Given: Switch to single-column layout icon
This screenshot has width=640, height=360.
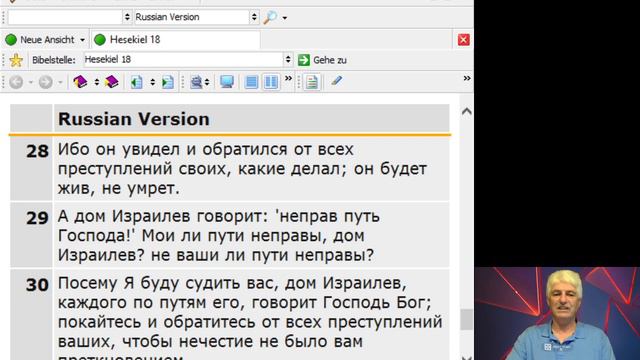Looking at the screenshot, I should (x=251, y=82).
